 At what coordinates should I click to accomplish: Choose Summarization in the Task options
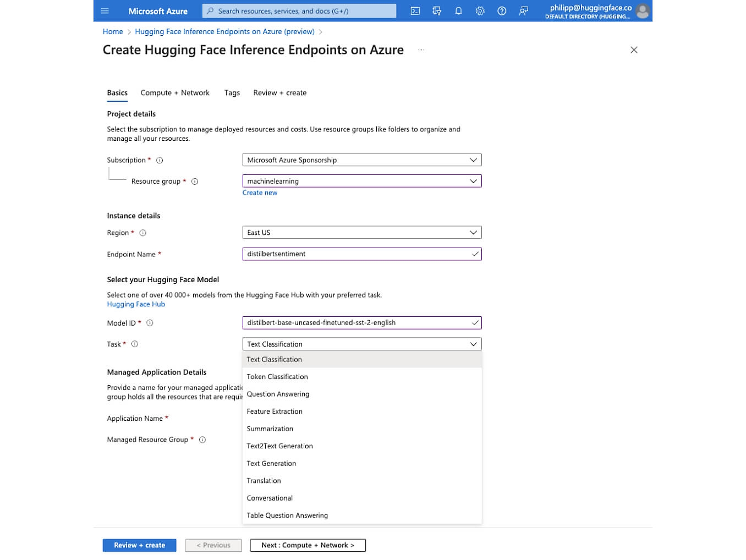click(x=270, y=429)
